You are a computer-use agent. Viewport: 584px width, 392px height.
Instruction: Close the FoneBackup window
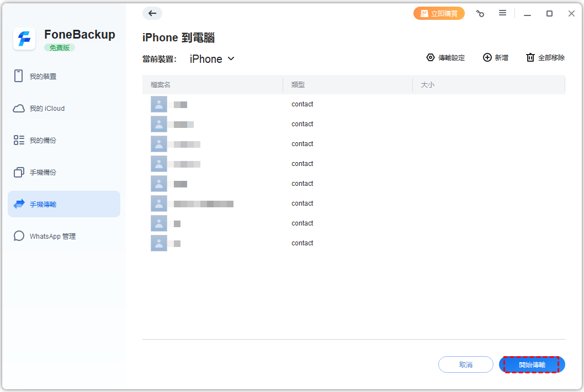(x=571, y=13)
